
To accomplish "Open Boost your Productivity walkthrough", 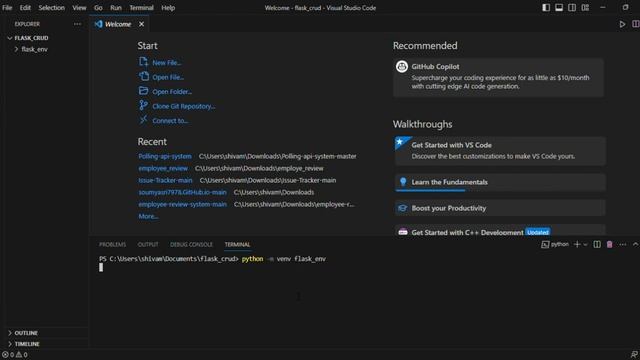I will click(500, 208).
